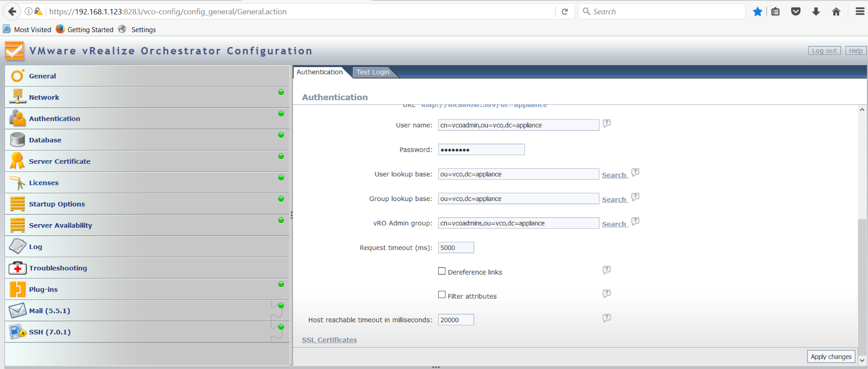The width and height of the screenshot is (868, 369).
Task: Open help tooltip for Dereference links
Action: [x=607, y=270]
